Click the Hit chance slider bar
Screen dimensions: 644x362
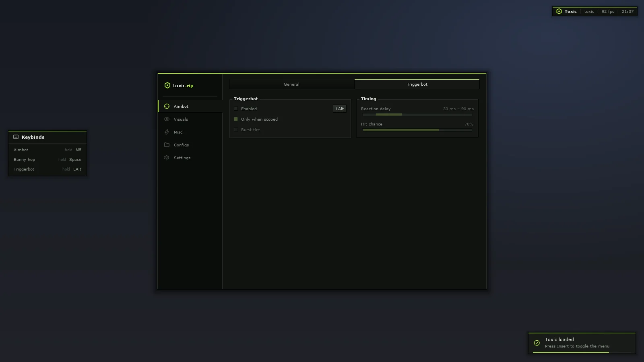tap(417, 130)
